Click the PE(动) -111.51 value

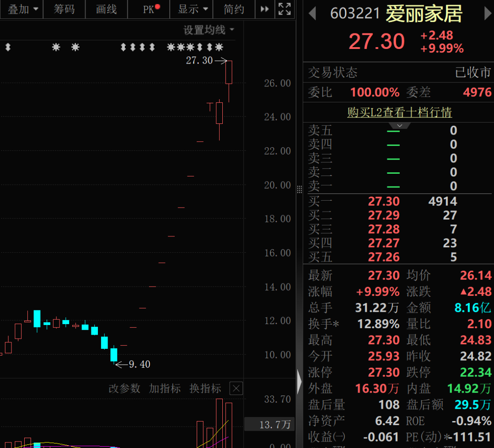(470, 437)
